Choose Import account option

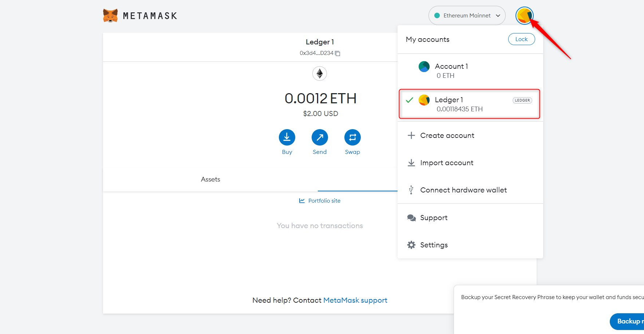tap(447, 163)
